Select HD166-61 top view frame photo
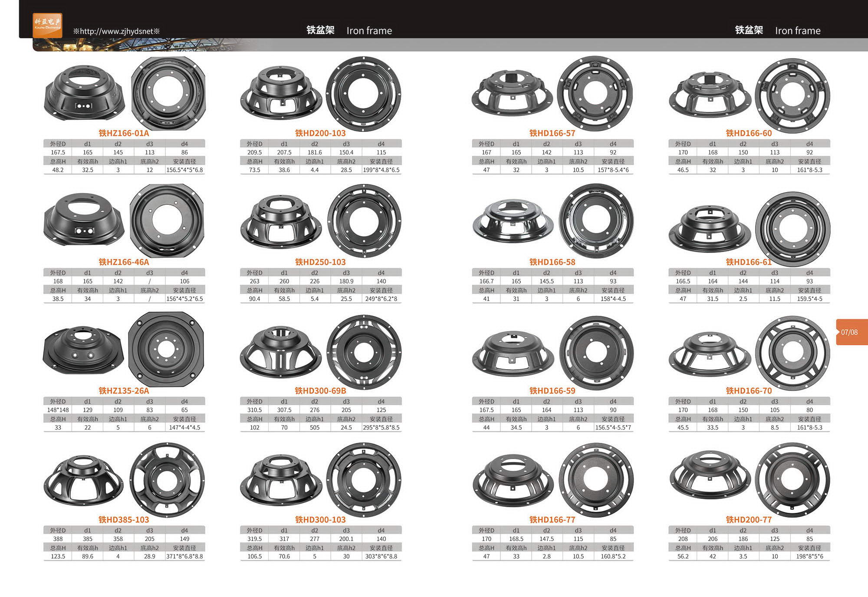 (793, 229)
